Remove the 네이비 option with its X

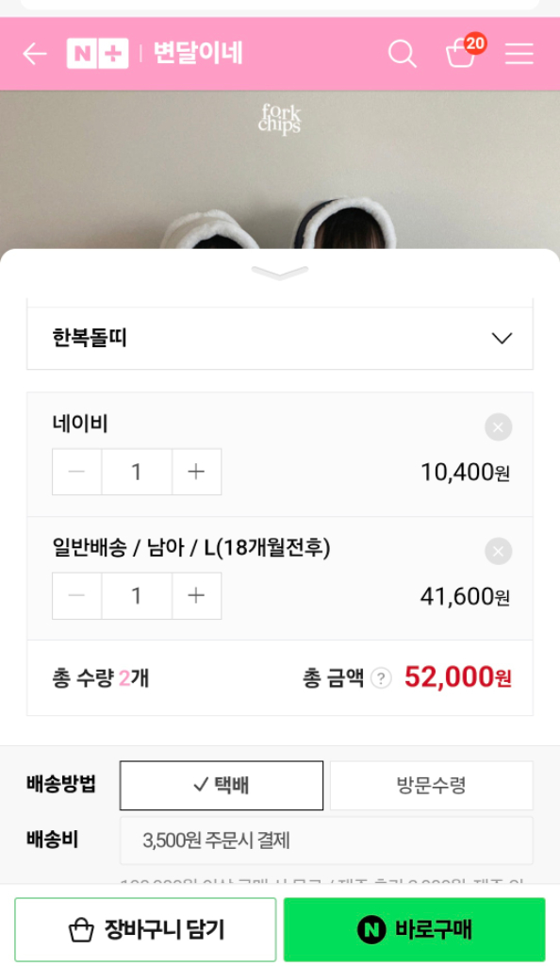498,425
